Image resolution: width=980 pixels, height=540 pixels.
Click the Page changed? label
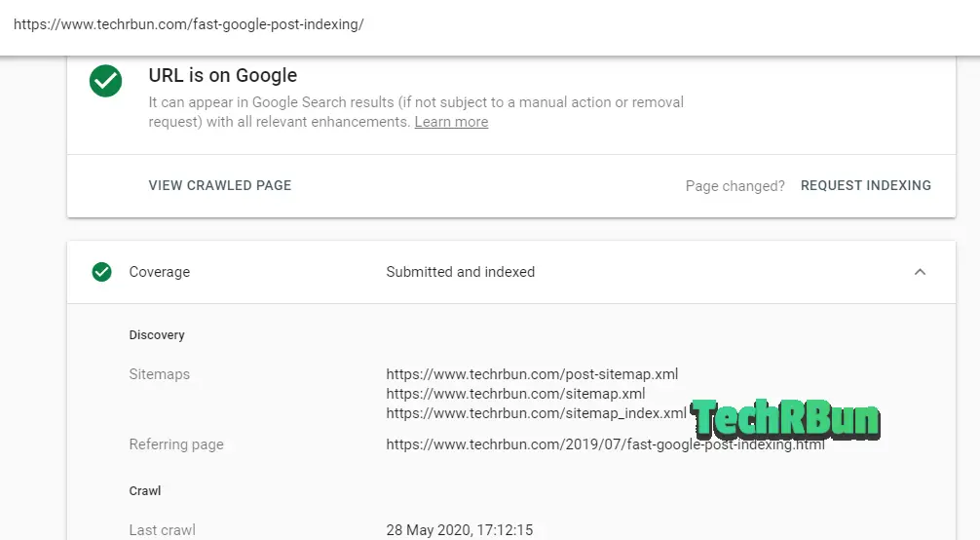[x=735, y=186]
